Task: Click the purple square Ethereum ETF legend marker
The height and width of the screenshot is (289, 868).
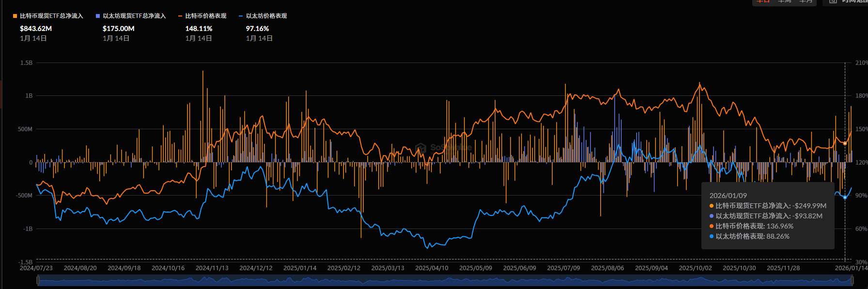Action: (x=98, y=16)
